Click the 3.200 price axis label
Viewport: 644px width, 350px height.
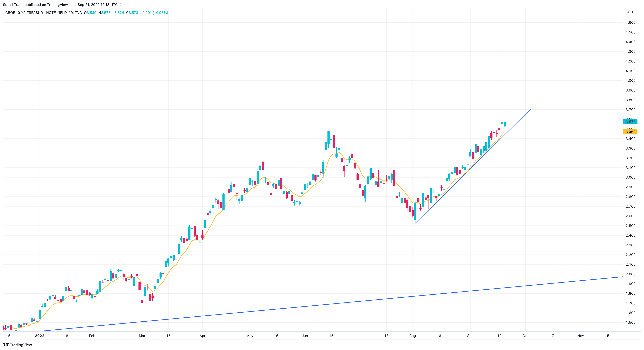click(631, 158)
